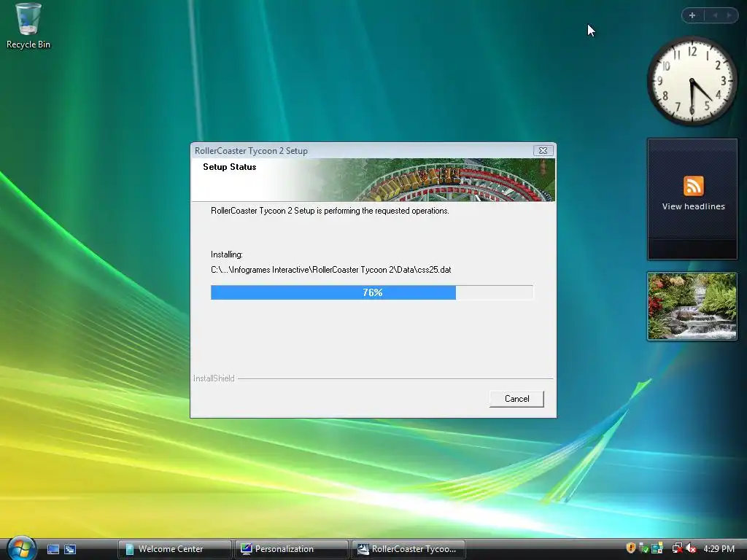Image resolution: width=747 pixels, height=560 pixels.
Task: Click the orange RSS feed icon
Action: pyautogui.click(x=693, y=186)
